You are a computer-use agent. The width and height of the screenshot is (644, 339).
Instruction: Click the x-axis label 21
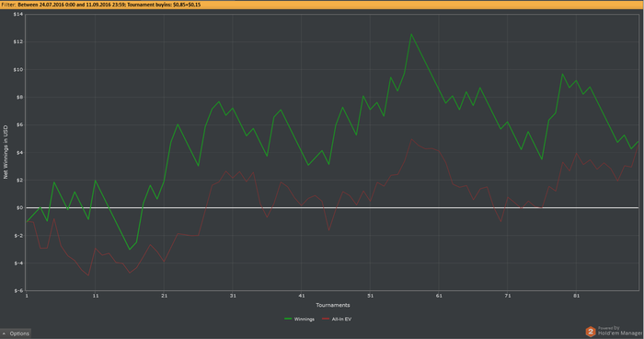coord(165,296)
